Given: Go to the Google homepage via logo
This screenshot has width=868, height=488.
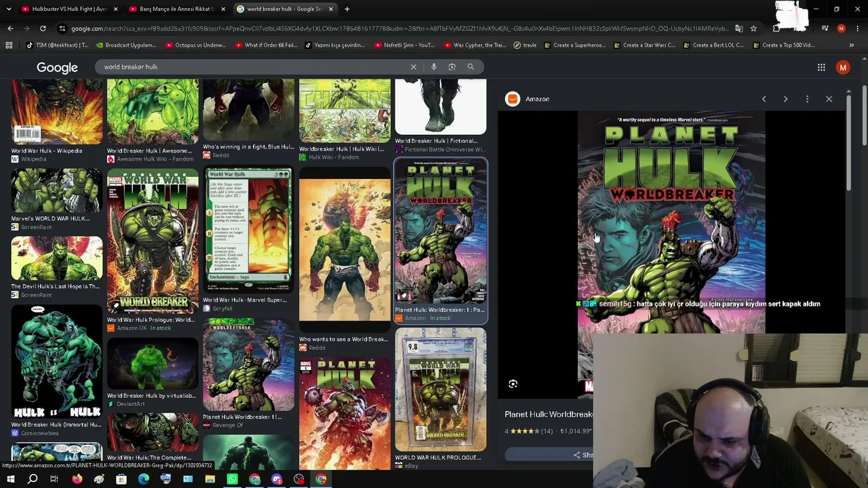Looking at the screenshot, I should (57, 67).
